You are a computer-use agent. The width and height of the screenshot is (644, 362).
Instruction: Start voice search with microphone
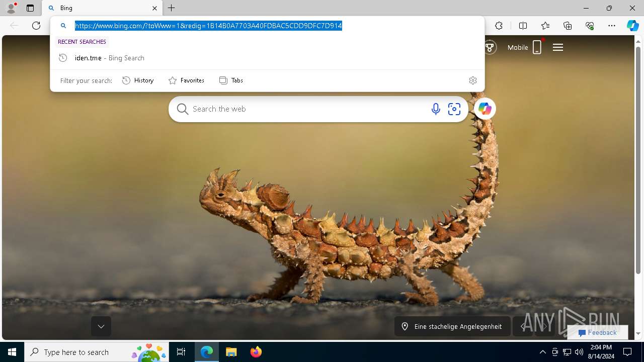tap(436, 109)
